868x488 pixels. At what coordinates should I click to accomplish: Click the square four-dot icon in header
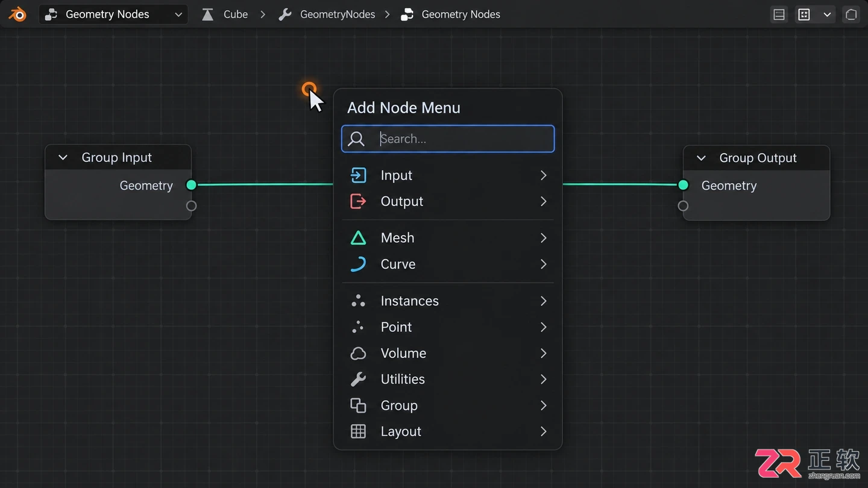(x=804, y=14)
